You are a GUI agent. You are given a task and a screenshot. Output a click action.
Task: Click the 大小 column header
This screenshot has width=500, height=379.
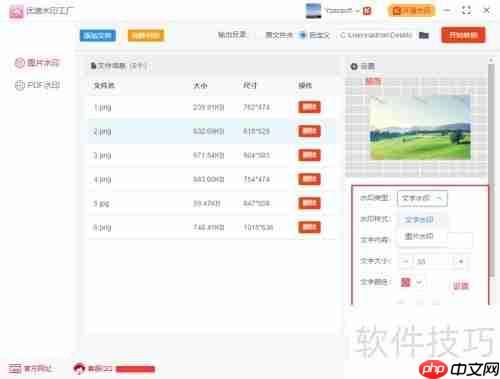[200, 86]
